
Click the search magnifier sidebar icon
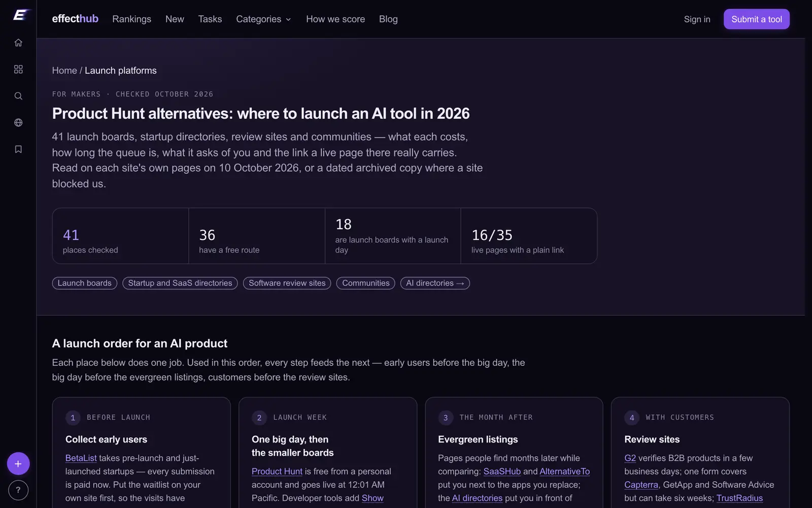point(18,96)
